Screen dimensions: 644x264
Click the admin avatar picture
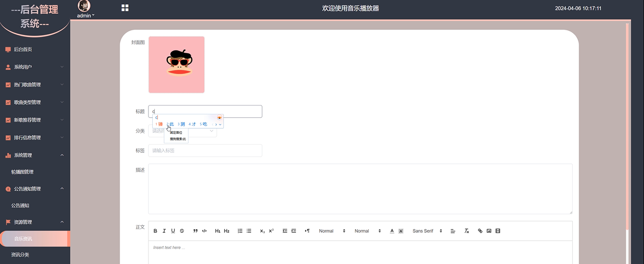click(84, 6)
